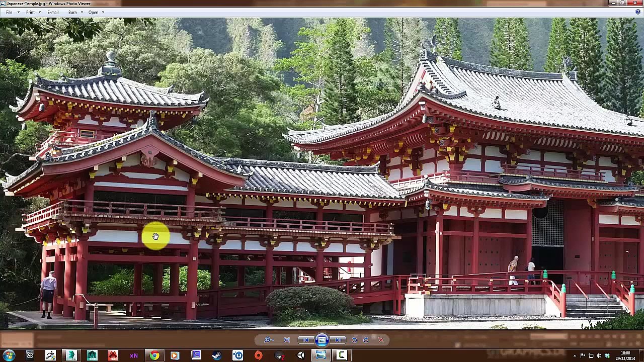
Task: Click the taskbar clock showing 18:00
Action: [x=625, y=356]
